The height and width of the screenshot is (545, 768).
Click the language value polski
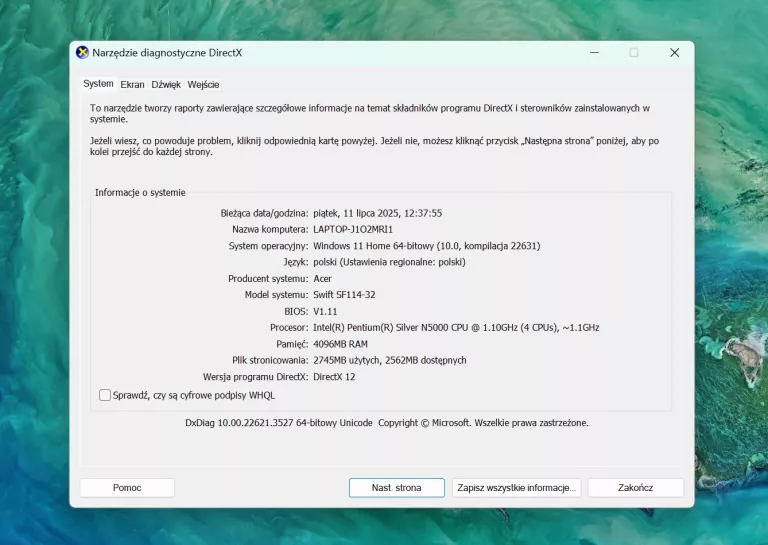389,262
